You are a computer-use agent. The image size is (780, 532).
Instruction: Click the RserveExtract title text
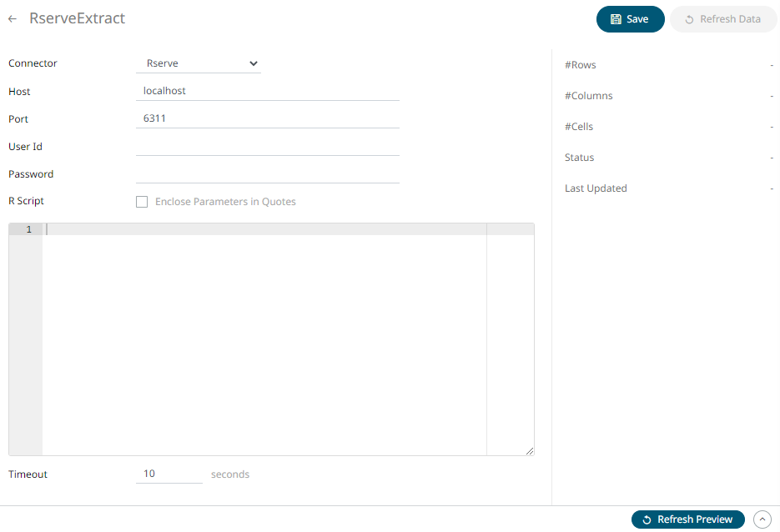[x=77, y=18]
